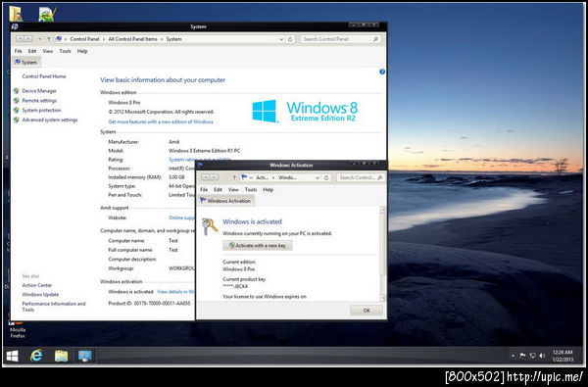Open Tools menu in System window

(65, 51)
